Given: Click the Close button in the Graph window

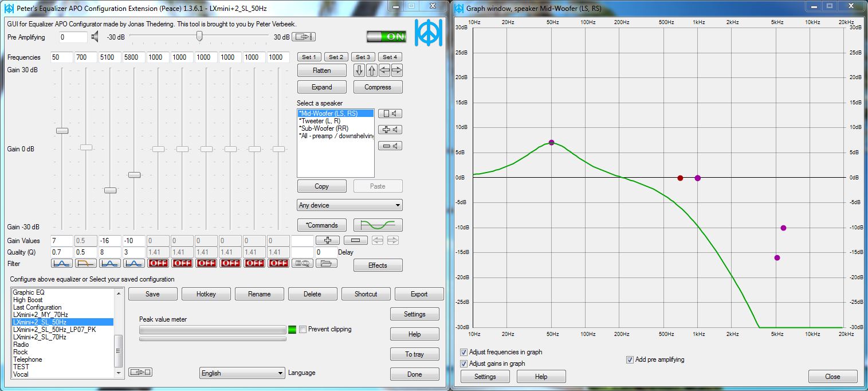Looking at the screenshot, I should click(833, 377).
